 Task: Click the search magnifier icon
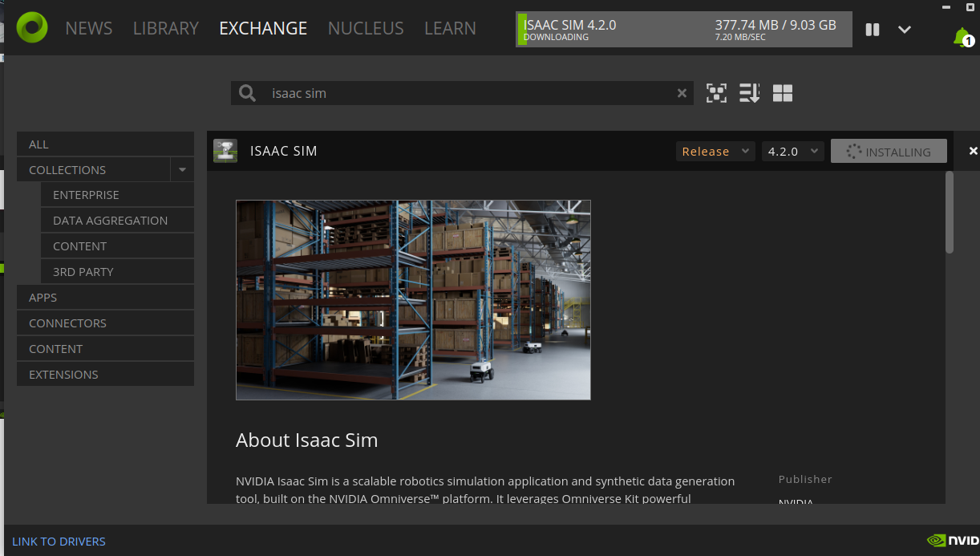(247, 93)
